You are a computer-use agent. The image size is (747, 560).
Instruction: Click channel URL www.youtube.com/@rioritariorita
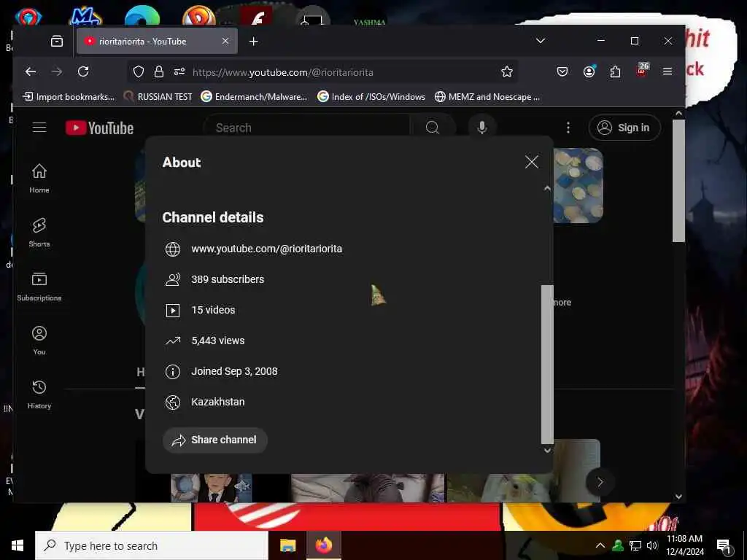coord(266,249)
